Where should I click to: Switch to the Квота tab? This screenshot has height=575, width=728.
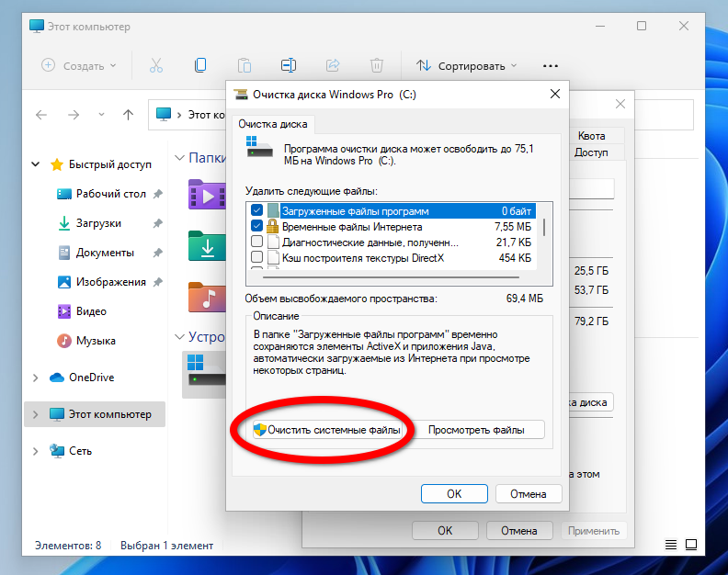pyautogui.click(x=592, y=136)
